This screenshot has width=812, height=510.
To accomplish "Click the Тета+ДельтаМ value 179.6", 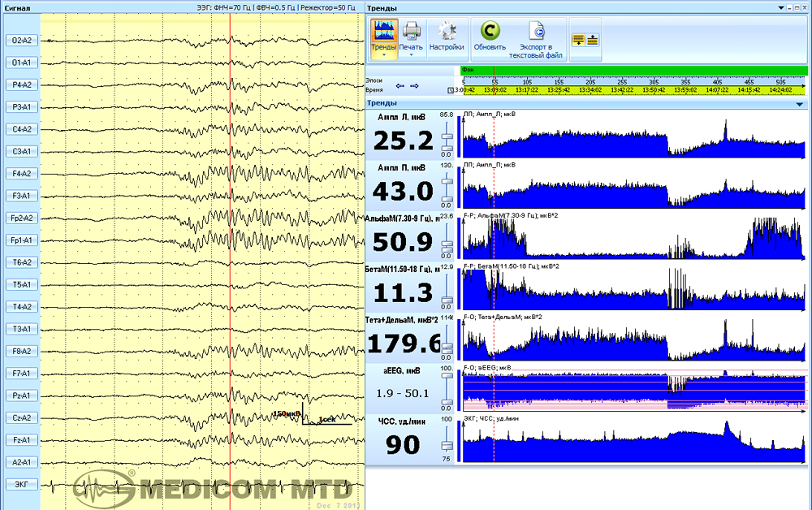I will click(x=404, y=344).
